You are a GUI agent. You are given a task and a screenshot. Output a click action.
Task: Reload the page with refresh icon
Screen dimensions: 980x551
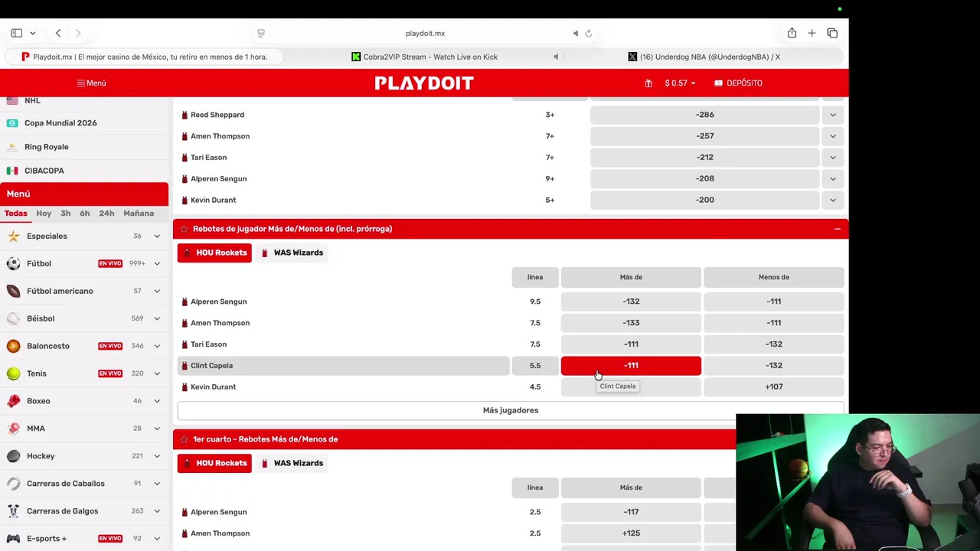pyautogui.click(x=588, y=34)
